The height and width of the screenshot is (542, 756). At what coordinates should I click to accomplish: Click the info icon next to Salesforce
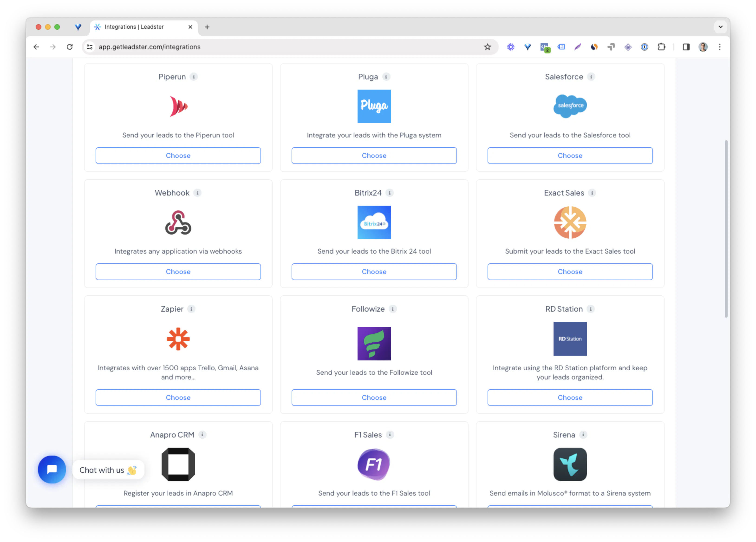point(591,77)
